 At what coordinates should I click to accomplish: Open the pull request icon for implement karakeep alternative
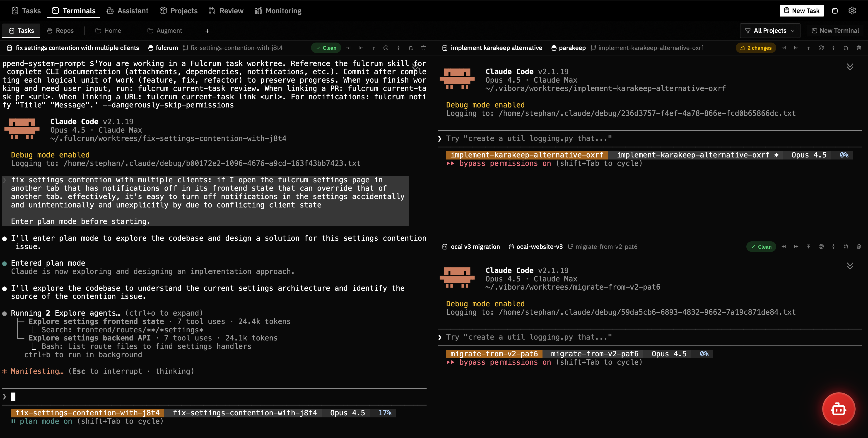(x=846, y=48)
